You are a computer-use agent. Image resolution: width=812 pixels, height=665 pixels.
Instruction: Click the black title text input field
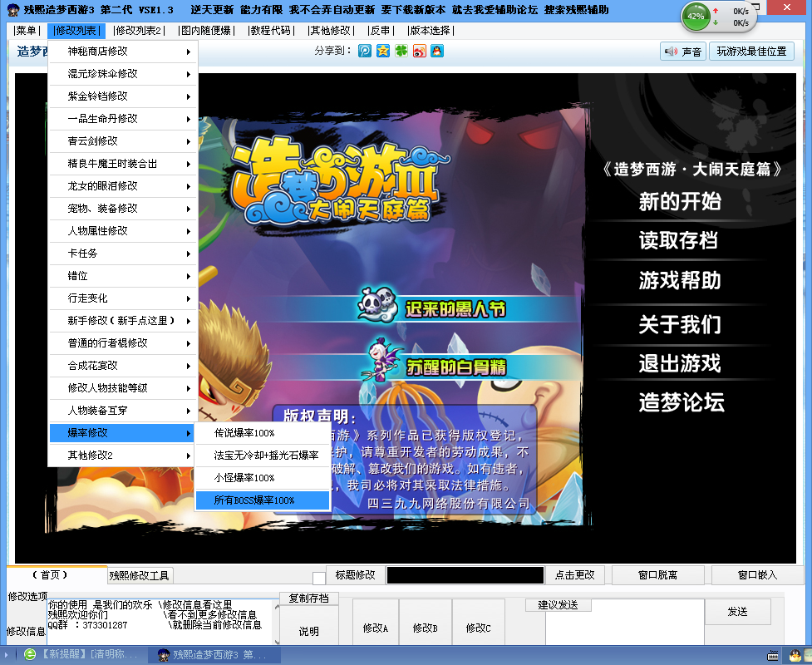pos(465,575)
